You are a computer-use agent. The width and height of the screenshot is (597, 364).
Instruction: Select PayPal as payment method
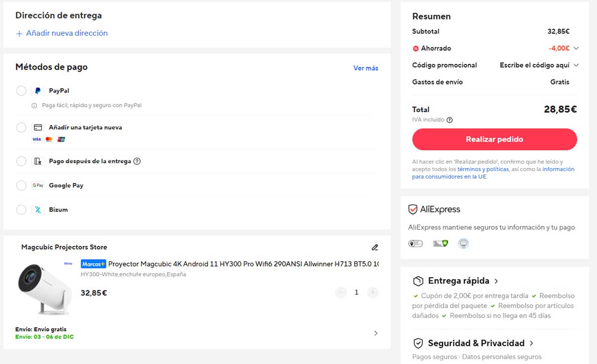(21, 91)
